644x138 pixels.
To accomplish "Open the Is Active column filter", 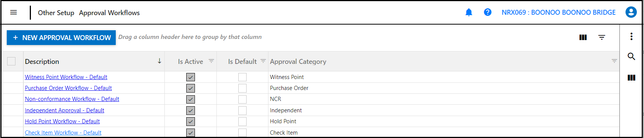I will [x=212, y=61].
